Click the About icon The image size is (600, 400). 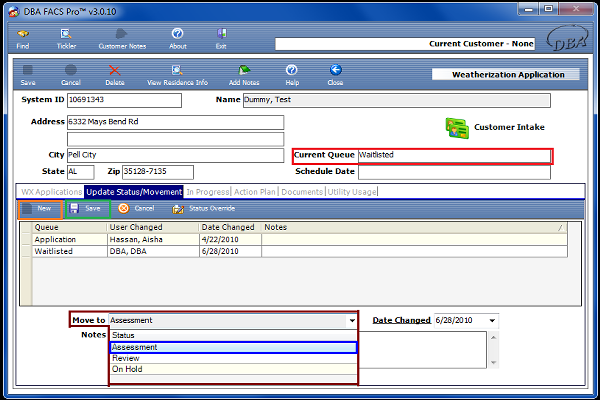(x=177, y=35)
